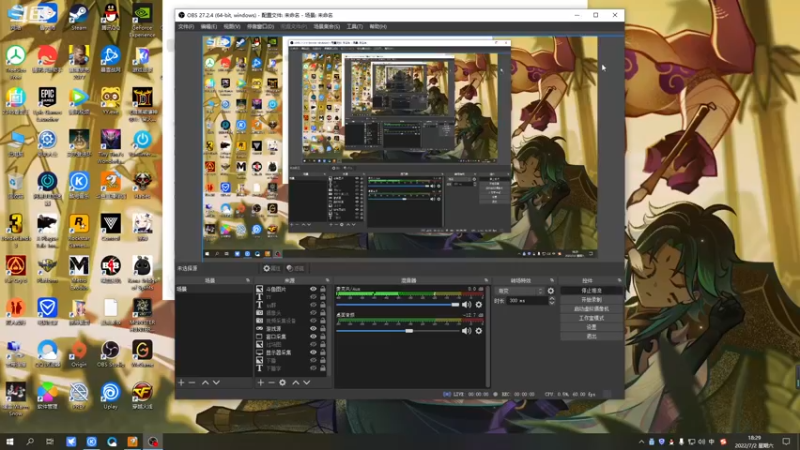
Task: Click the 开始录制 button in Controls
Action: tap(591, 300)
